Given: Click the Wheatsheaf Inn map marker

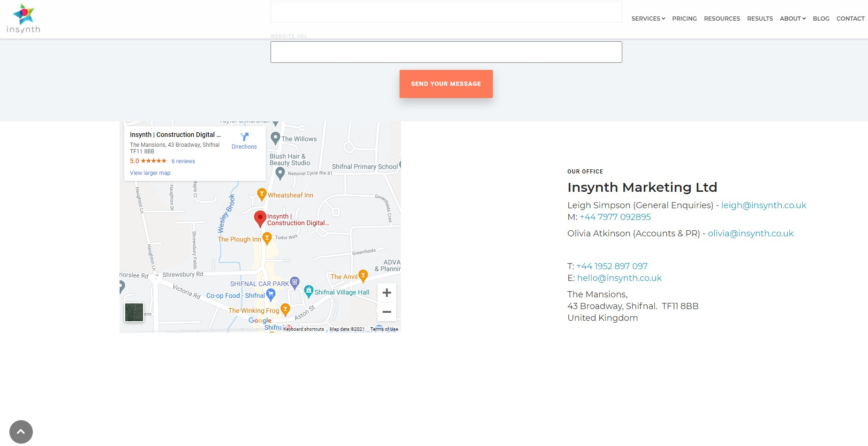Looking at the screenshot, I should (x=262, y=194).
